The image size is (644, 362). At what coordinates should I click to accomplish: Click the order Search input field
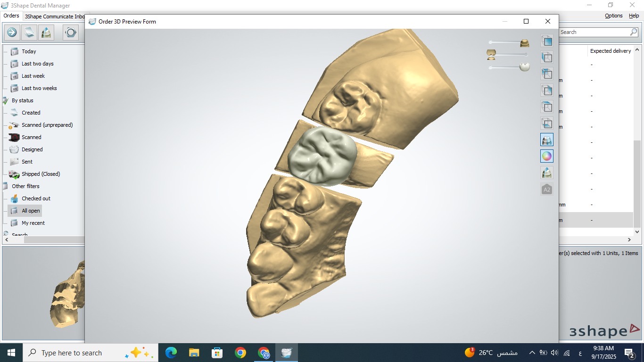pos(594,32)
